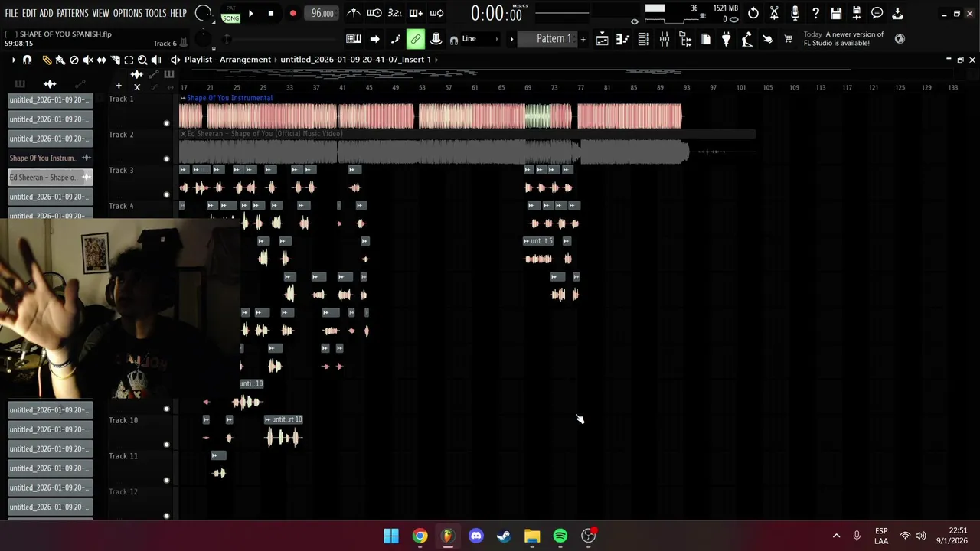Open the PATTERNS menu
This screenshot has width=980, height=551.
tap(73, 13)
